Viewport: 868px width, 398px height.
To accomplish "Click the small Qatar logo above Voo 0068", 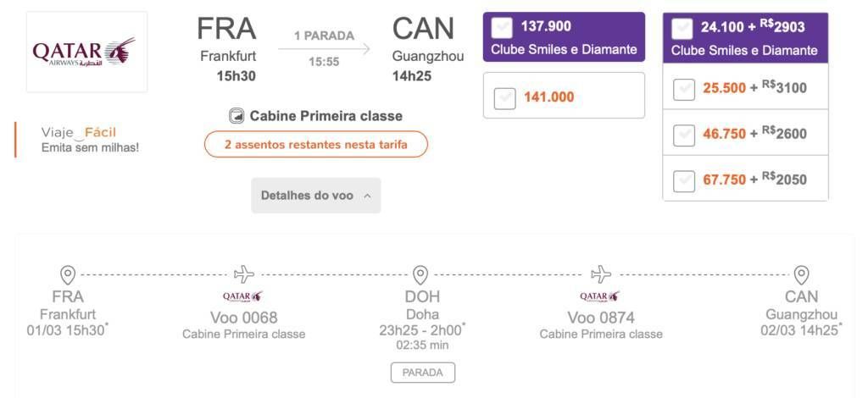I will point(243,297).
